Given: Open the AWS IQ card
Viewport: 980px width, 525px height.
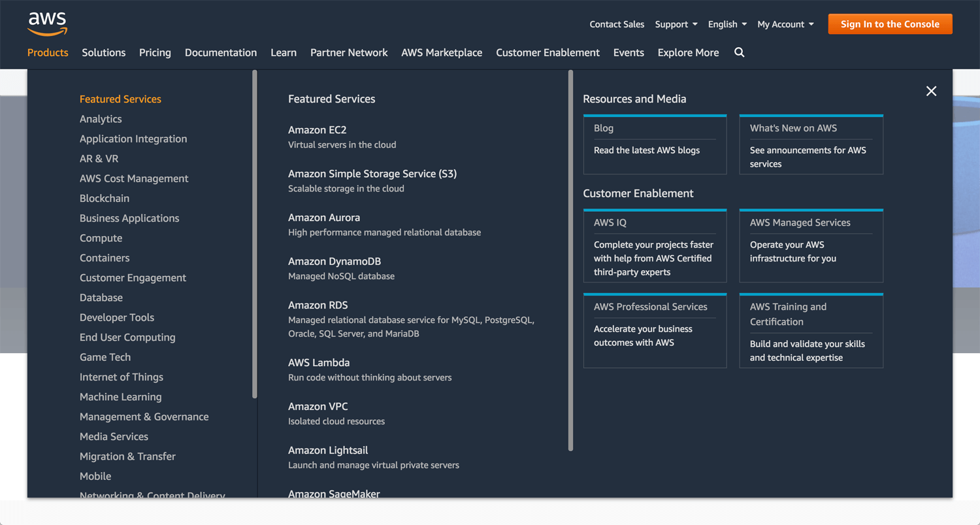Looking at the screenshot, I should tap(655, 246).
